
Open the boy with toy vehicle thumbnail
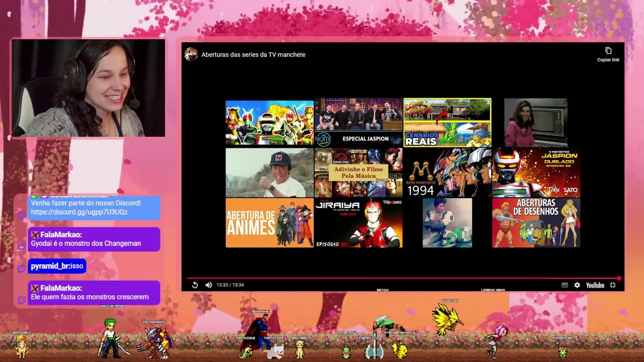tap(447, 223)
